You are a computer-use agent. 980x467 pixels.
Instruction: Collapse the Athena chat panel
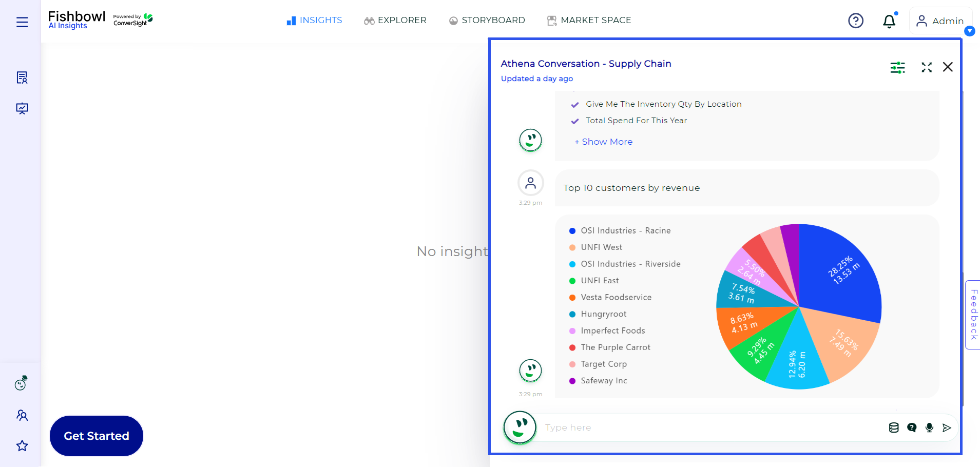click(x=927, y=67)
